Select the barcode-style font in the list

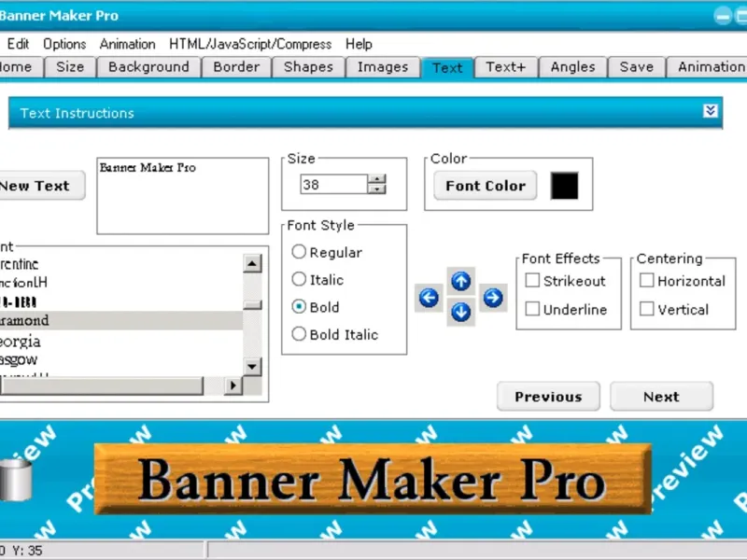(121, 301)
